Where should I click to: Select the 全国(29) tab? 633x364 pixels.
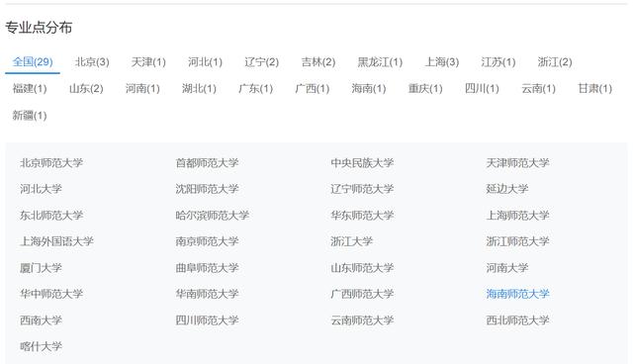point(33,61)
